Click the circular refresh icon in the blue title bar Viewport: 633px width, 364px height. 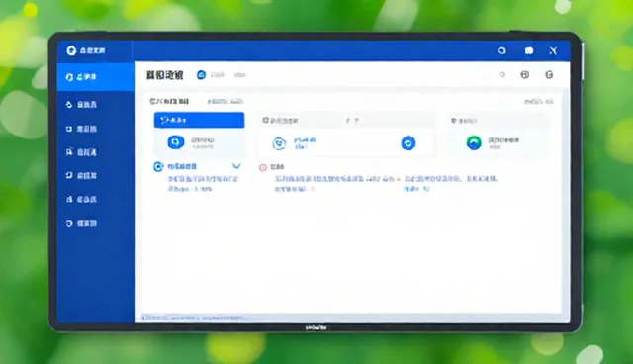pyautogui.click(x=501, y=50)
